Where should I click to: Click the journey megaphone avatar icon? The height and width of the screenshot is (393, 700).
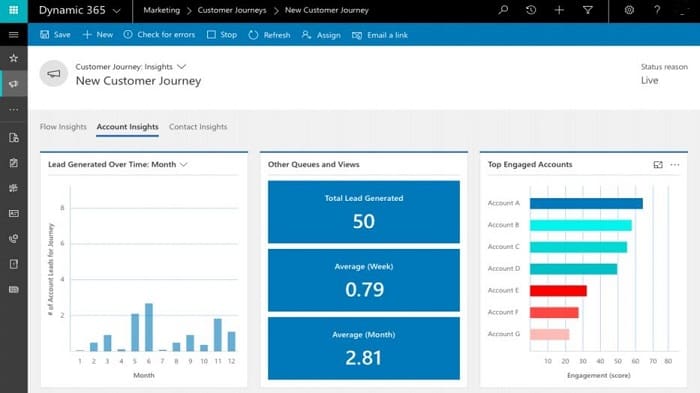(54, 74)
